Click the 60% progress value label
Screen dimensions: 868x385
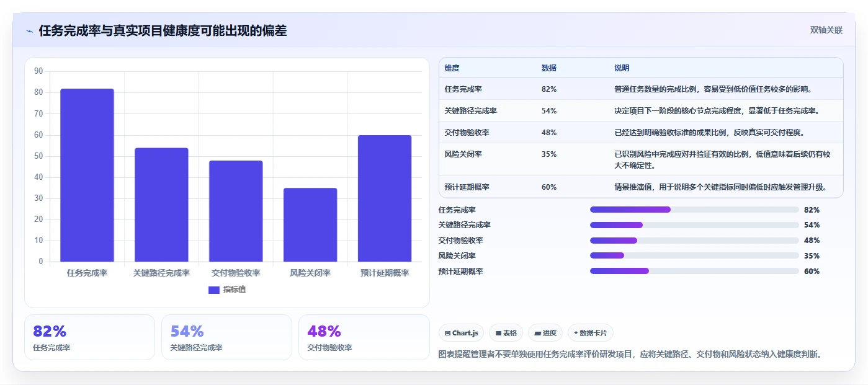[x=812, y=272]
